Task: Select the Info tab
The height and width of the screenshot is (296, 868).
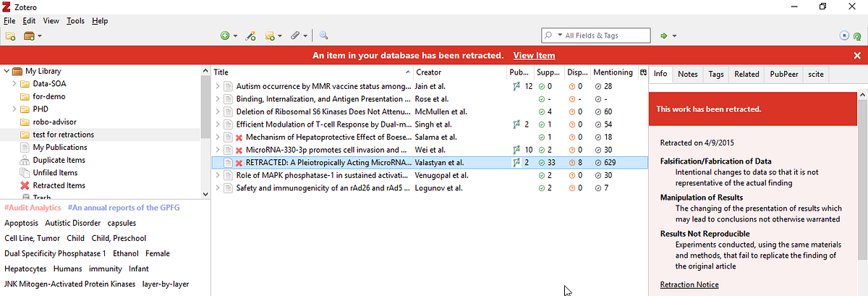Action: [660, 74]
